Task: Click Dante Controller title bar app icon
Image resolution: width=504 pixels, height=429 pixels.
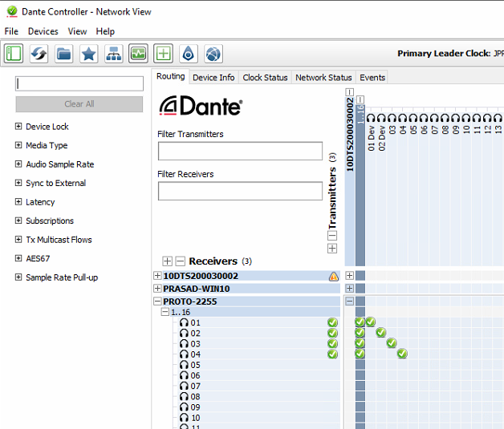Action: (12, 11)
